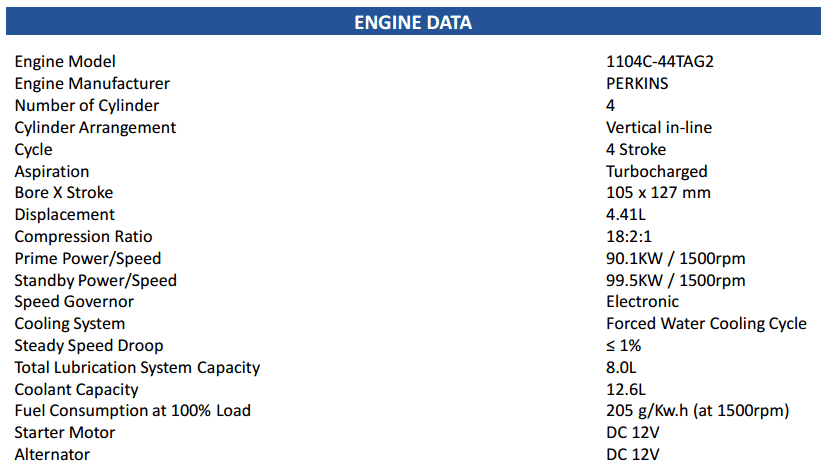The height and width of the screenshot is (469, 825).
Task: Click the Steady Speed Droop label
Action: pyautogui.click(x=89, y=346)
